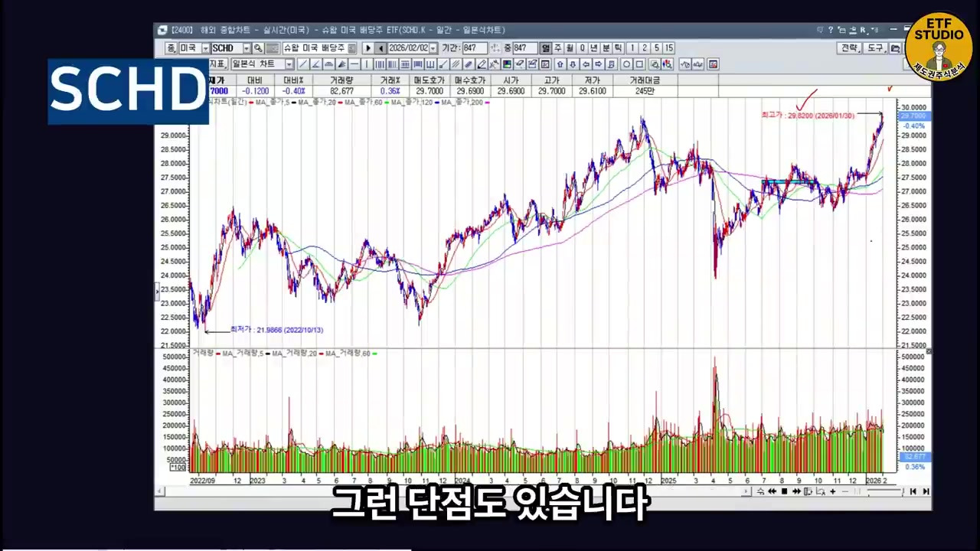
Task: Select the circle shape drawing tool
Action: click(626, 64)
